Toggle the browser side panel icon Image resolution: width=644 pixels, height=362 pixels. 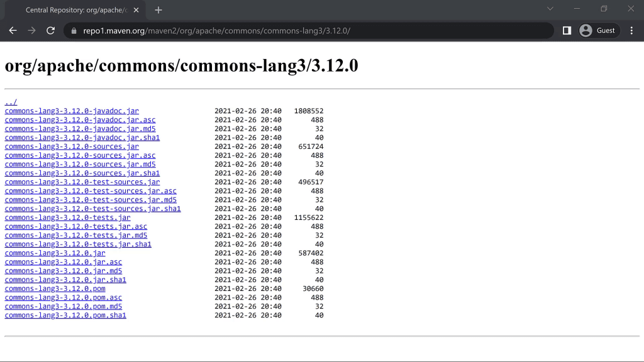(x=567, y=30)
